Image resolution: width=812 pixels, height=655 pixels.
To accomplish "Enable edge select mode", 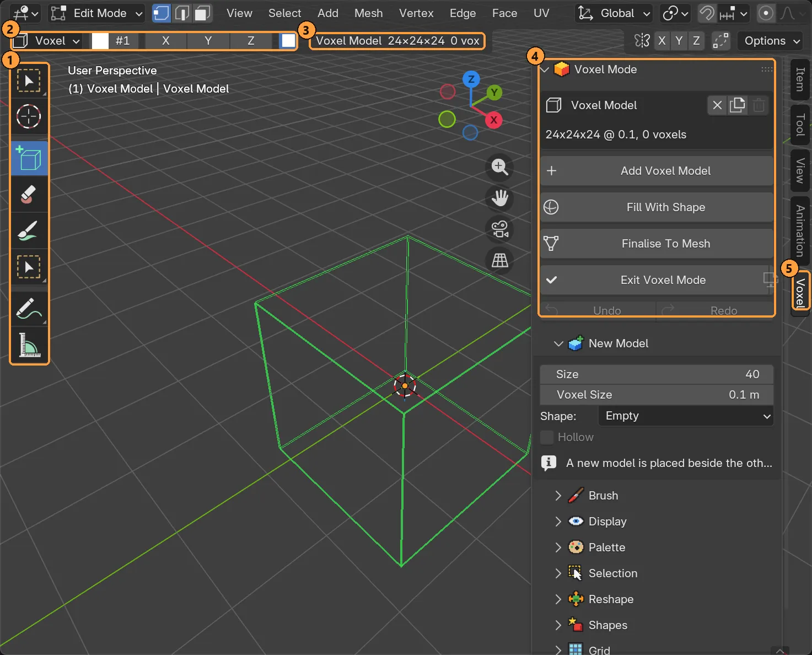I will [182, 13].
